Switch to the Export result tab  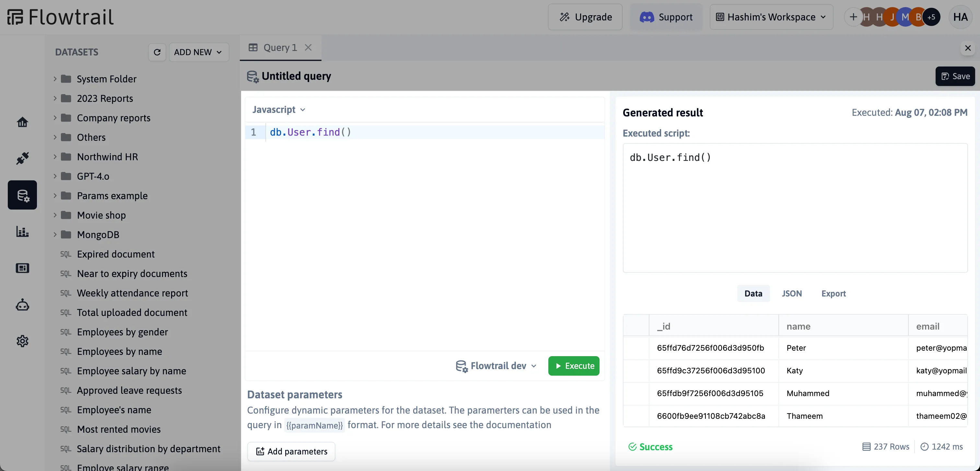(x=833, y=293)
